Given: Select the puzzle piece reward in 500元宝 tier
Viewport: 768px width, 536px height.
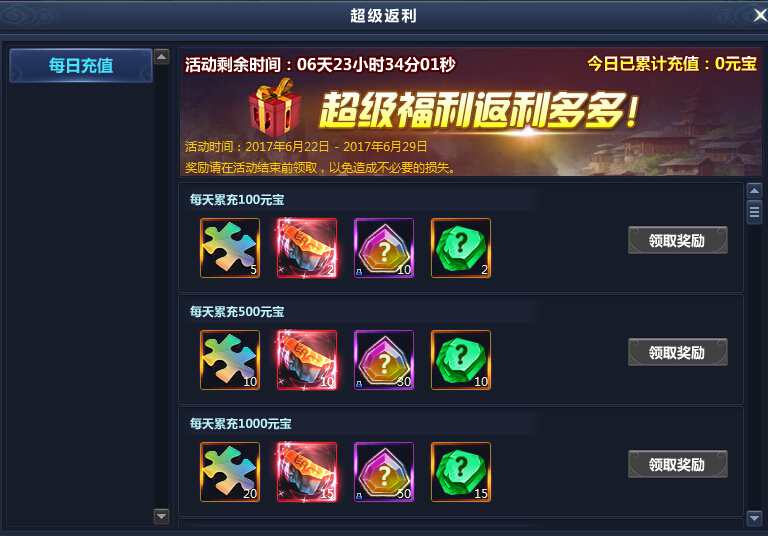Looking at the screenshot, I should pos(230,360).
